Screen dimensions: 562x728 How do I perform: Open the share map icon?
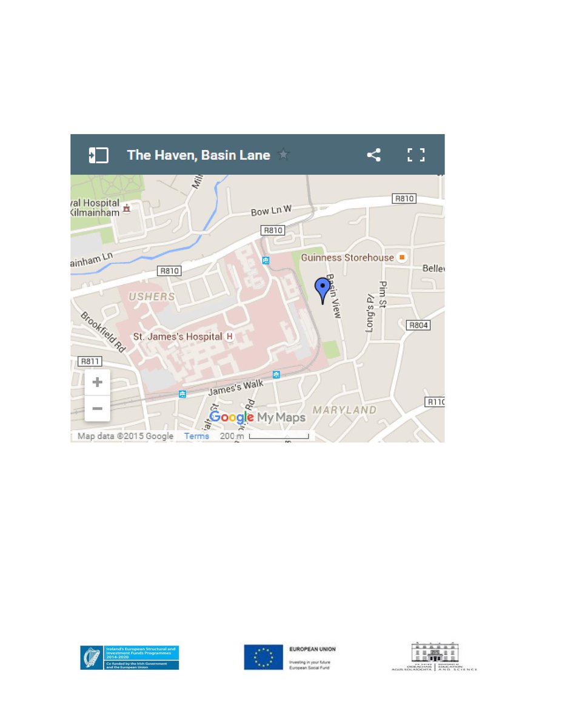click(374, 155)
